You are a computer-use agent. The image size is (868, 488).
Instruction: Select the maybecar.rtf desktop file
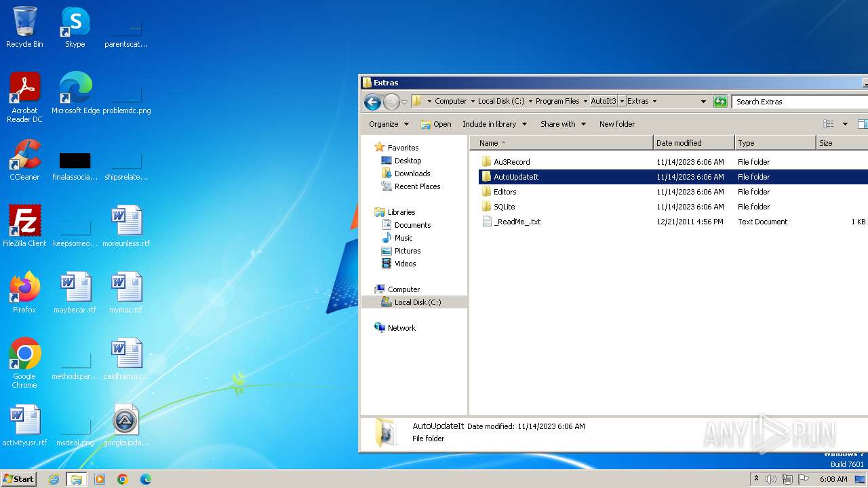click(75, 292)
